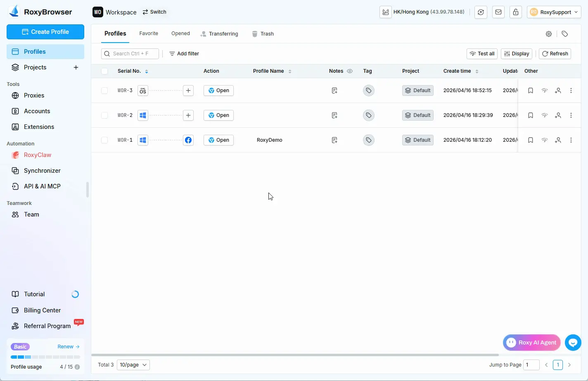
Task: Click the Facebook icon on WOR-1
Action: coord(188,140)
